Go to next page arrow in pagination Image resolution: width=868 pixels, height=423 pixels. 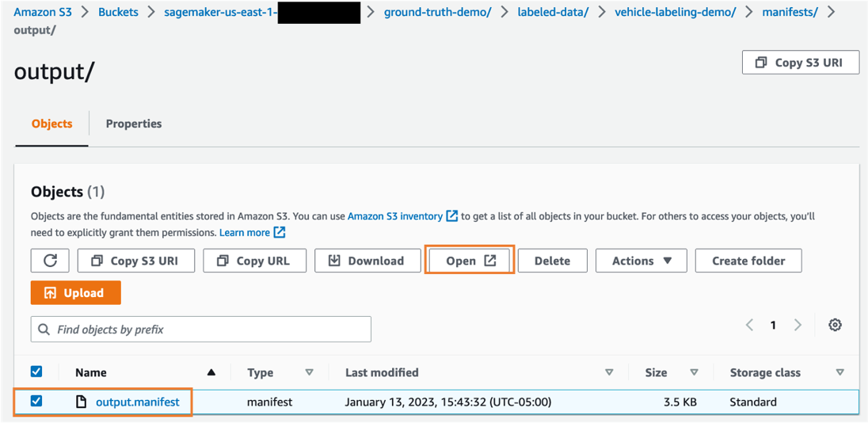coord(798,325)
